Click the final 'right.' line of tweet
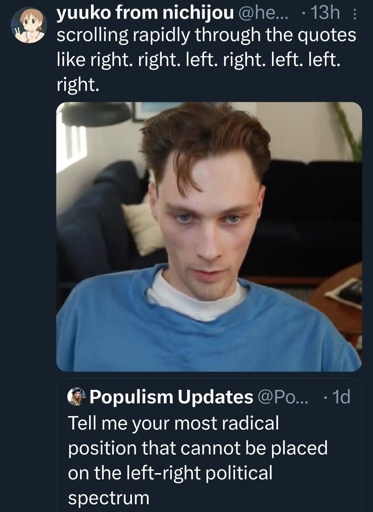The image size is (373, 512). pyautogui.click(x=78, y=85)
